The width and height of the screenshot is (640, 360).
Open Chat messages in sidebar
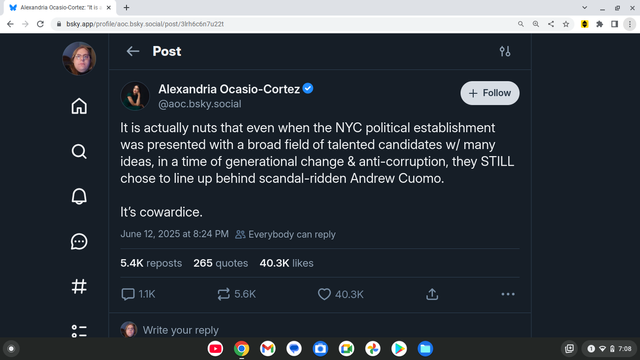(79, 241)
